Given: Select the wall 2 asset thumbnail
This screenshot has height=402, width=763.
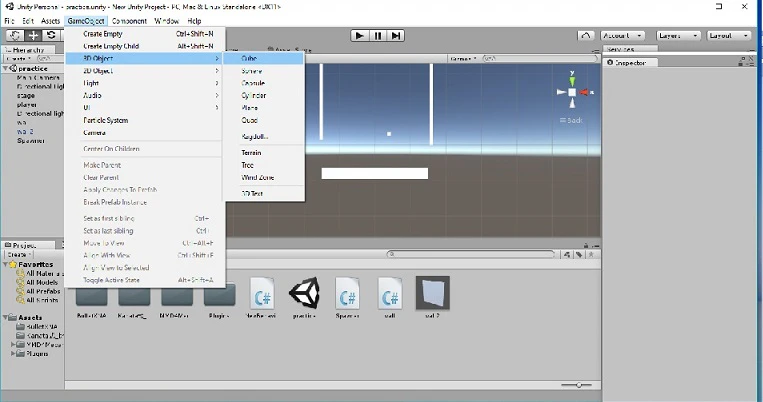Looking at the screenshot, I should pyautogui.click(x=433, y=293).
